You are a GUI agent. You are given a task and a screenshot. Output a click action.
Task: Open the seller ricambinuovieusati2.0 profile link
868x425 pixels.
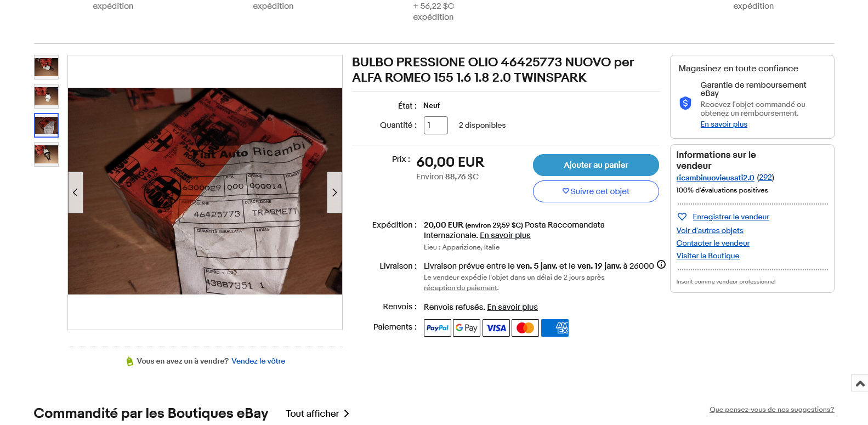pos(715,178)
